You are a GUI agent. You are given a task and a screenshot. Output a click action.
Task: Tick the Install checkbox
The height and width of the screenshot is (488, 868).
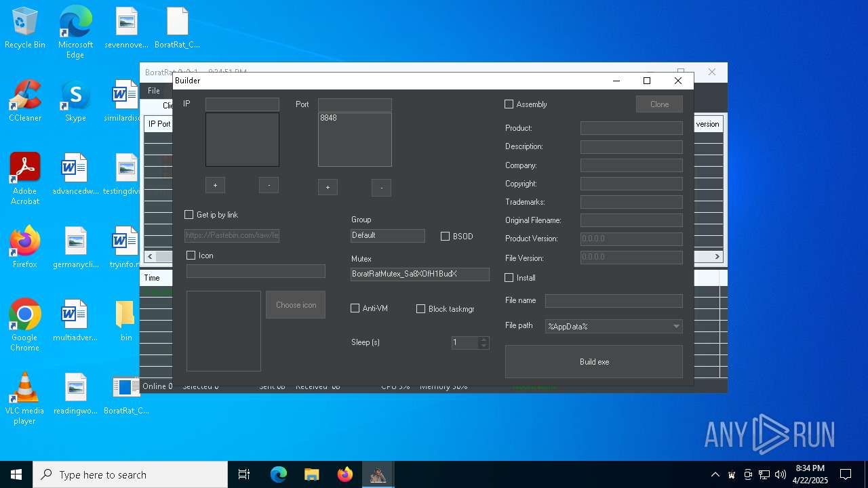(x=509, y=278)
